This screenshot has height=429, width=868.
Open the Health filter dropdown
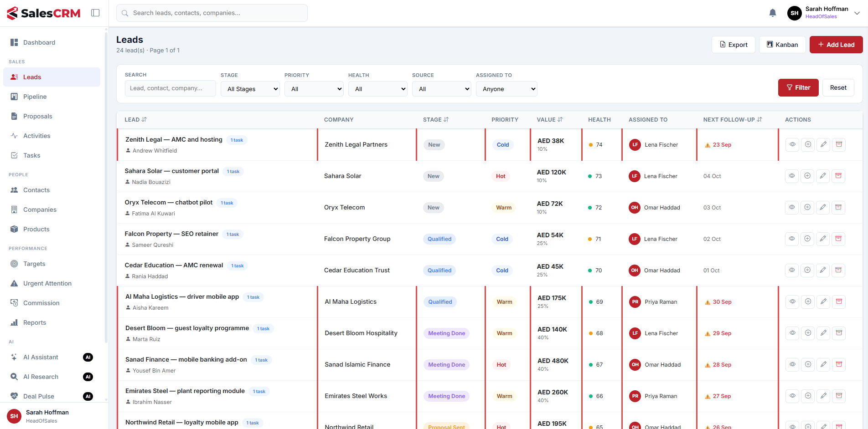tap(378, 89)
